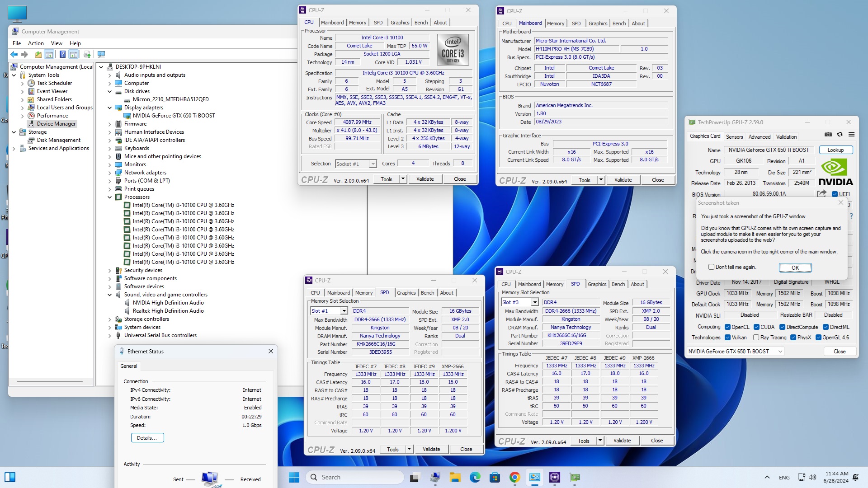
Task: Check the Don't tell me again checkbox
Action: (x=711, y=267)
